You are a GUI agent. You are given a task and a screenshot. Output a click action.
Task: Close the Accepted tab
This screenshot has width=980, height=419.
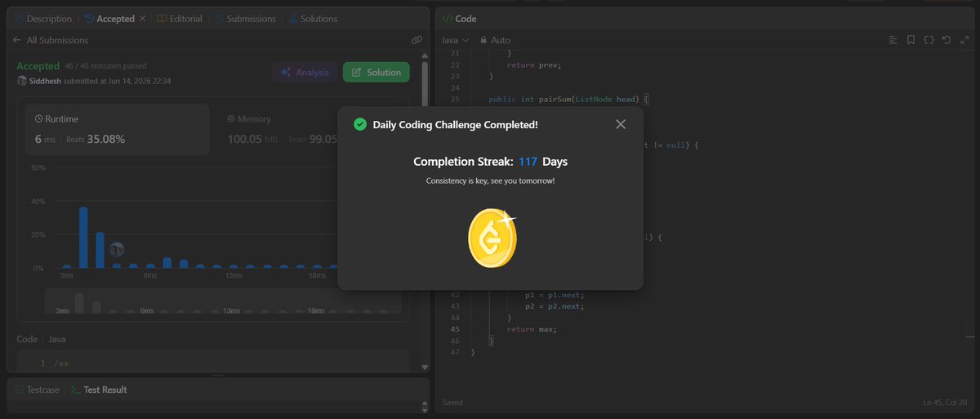tap(143, 18)
